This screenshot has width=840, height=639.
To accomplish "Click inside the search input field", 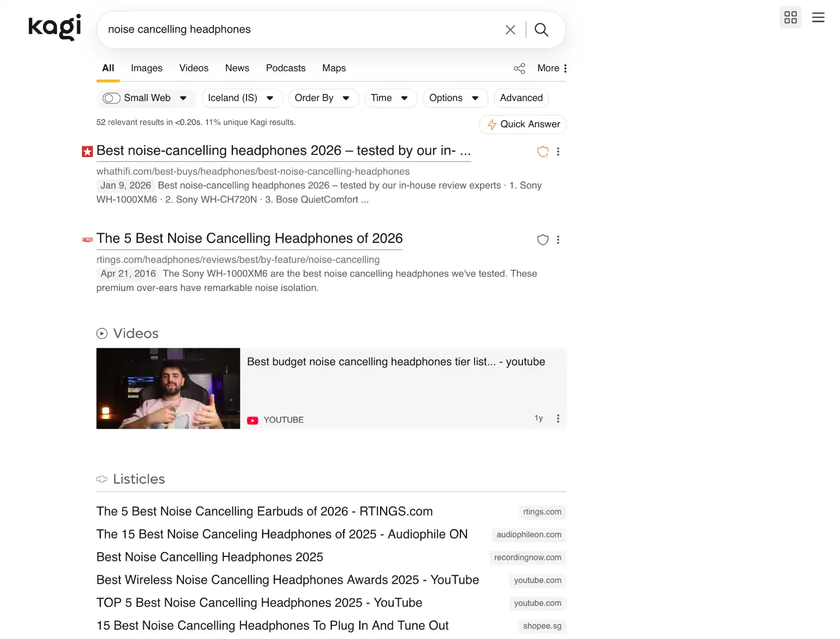I will pyautogui.click(x=299, y=29).
